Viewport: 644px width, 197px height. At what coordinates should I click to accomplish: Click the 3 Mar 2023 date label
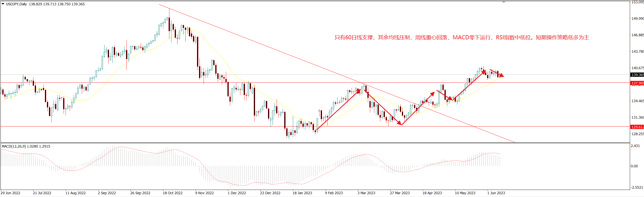[366, 193]
